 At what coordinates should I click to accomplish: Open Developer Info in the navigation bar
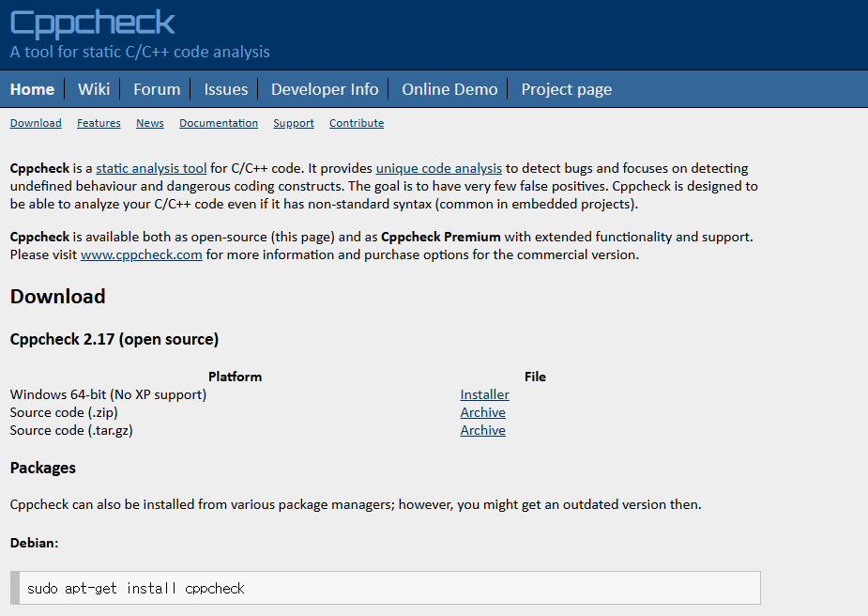point(325,89)
